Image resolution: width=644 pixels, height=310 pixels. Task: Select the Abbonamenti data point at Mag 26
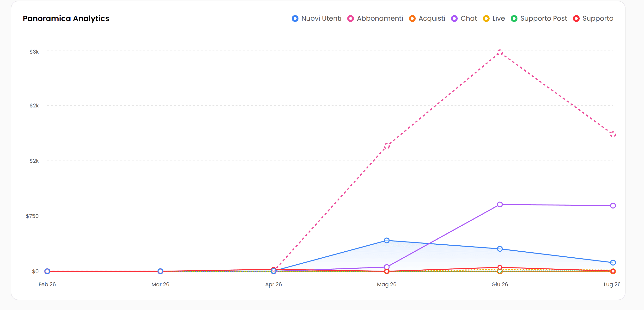[387, 146]
